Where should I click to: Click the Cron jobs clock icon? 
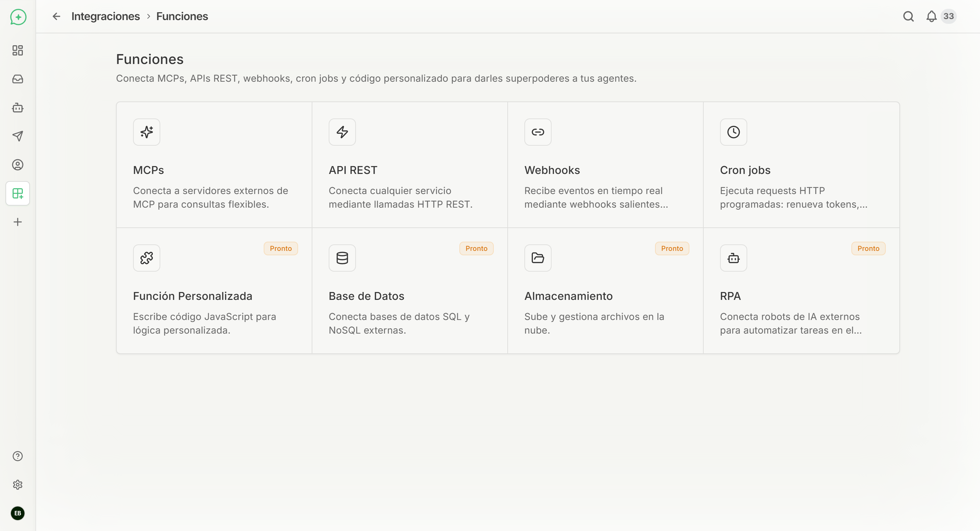click(x=733, y=132)
